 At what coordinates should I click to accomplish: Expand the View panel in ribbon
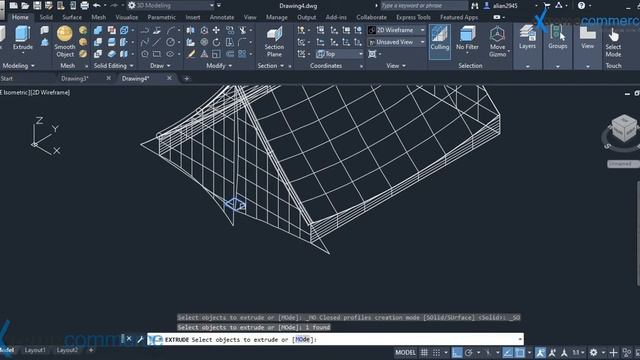(x=396, y=66)
